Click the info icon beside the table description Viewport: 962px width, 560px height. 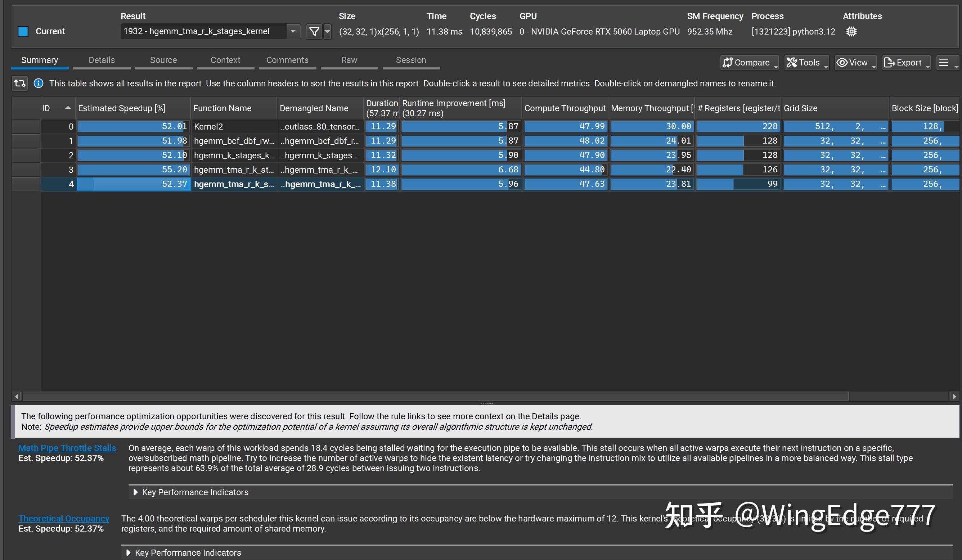pos(39,83)
